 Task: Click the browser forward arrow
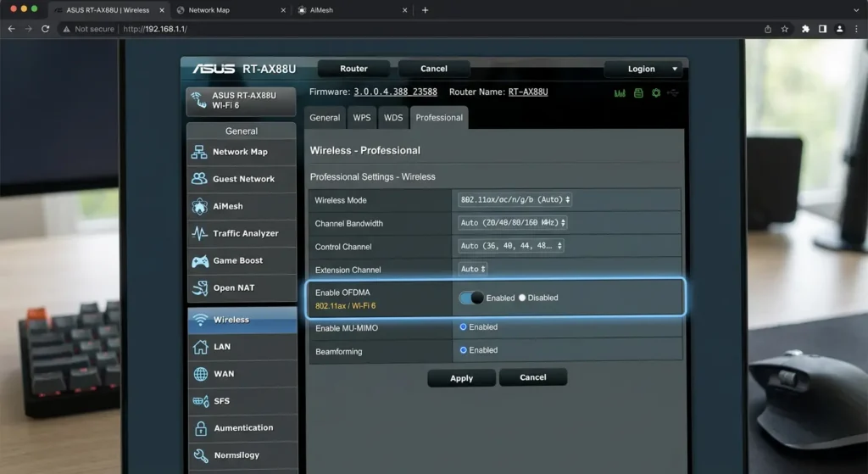point(28,29)
